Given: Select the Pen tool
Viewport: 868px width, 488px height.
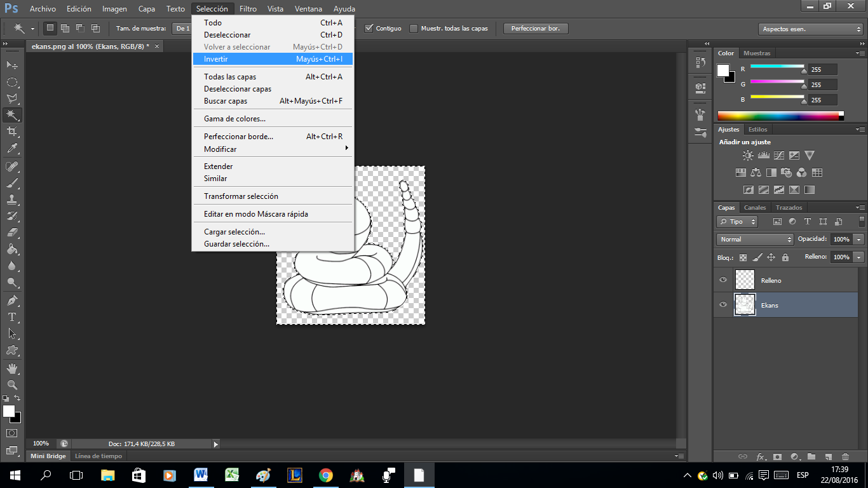Looking at the screenshot, I should (x=12, y=301).
